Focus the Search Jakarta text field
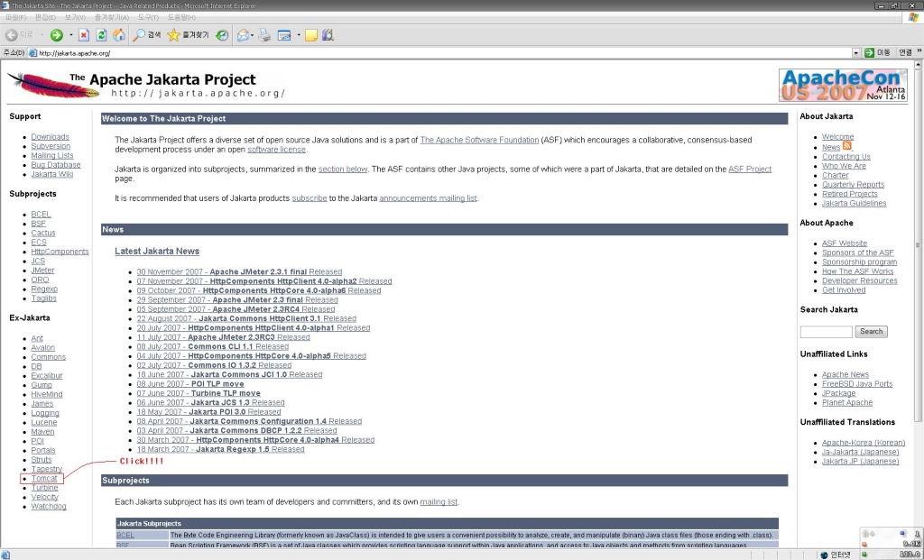Viewport: 924px width, 560px height. point(827,332)
